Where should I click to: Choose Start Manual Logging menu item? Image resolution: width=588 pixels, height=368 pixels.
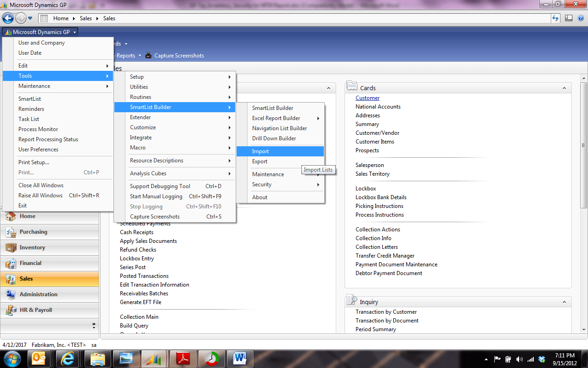pyautogui.click(x=175, y=196)
